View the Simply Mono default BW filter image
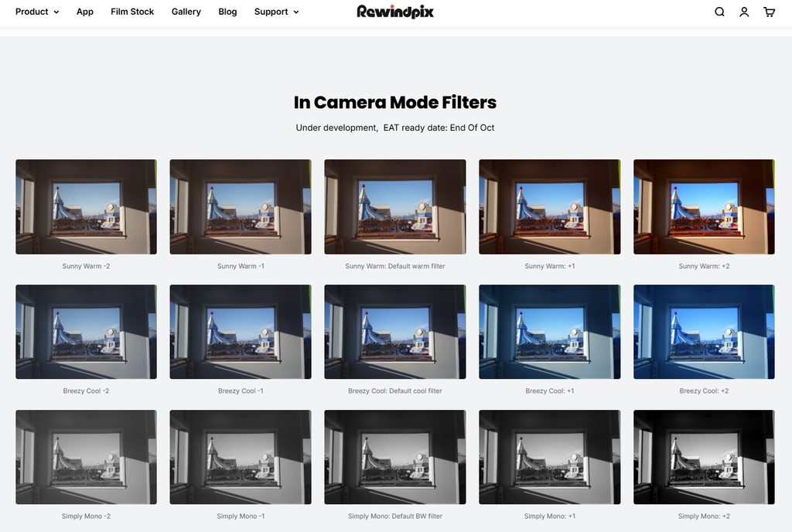The image size is (792, 532). (x=395, y=457)
